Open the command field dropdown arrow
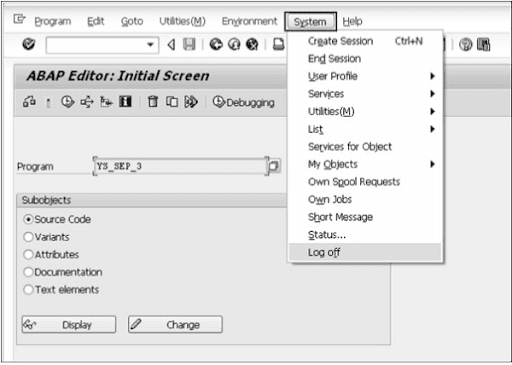The image size is (512, 365). click(151, 45)
